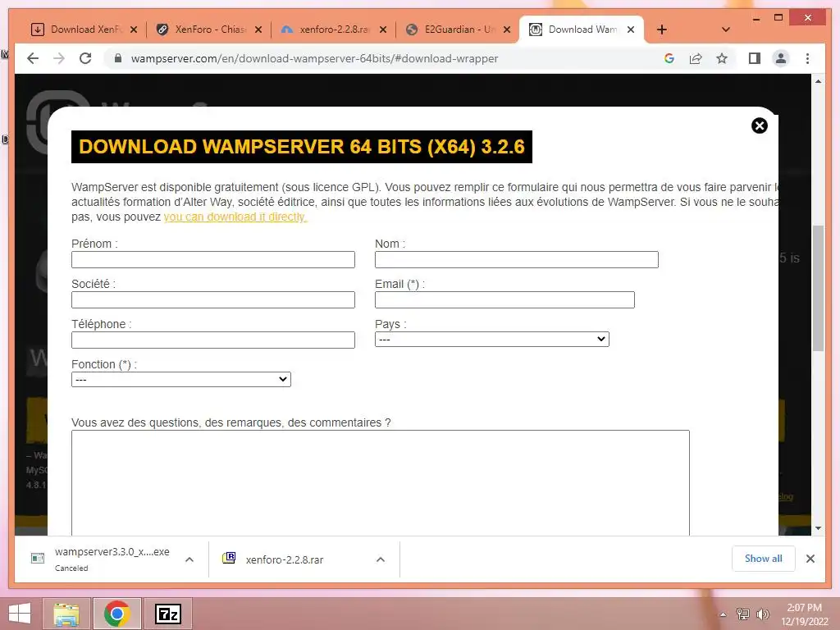The height and width of the screenshot is (630, 840).
Task: Select the Download Wampserver tab
Action: pyautogui.click(x=582, y=30)
